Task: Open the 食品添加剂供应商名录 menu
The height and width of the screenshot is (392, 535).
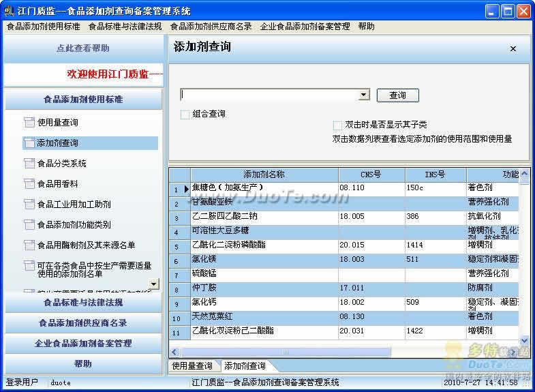Action: tap(211, 27)
